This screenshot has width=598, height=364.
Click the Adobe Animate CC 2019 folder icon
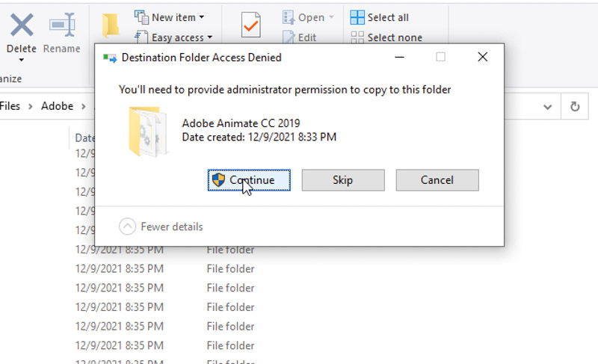(148, 131)
